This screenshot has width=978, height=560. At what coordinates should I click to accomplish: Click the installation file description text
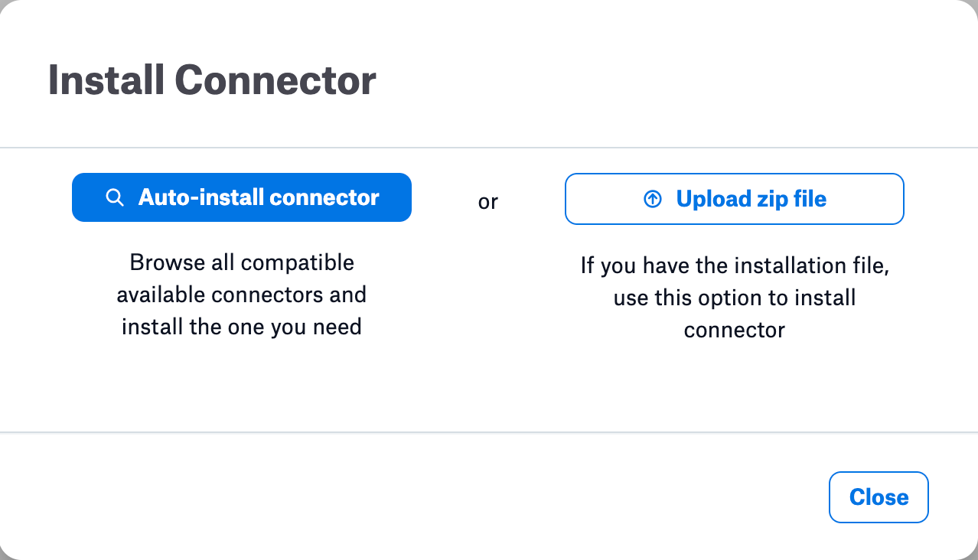pyautogui.click(x=733, y=298)
